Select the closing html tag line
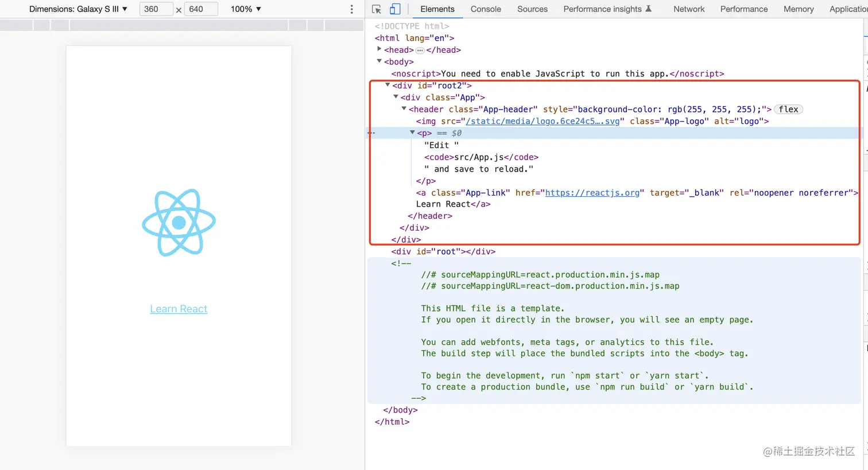Screen dimensions: 868x470 tap(392, 422)
